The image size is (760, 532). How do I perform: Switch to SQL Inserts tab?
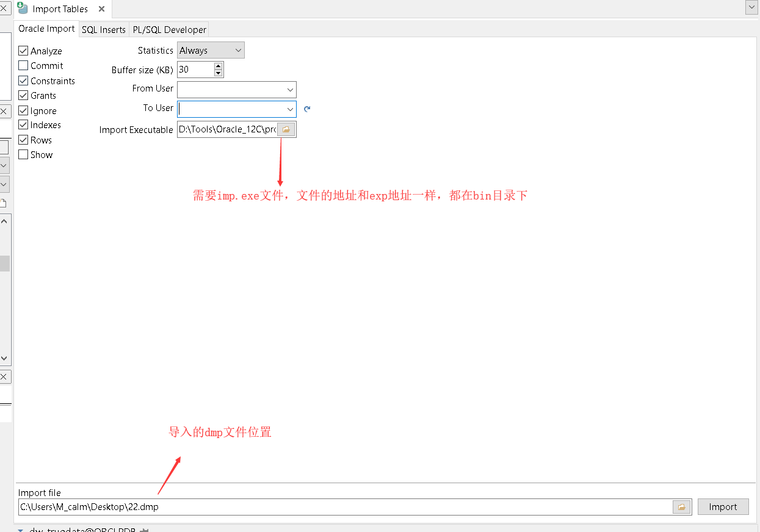click(x=104, y=29)
